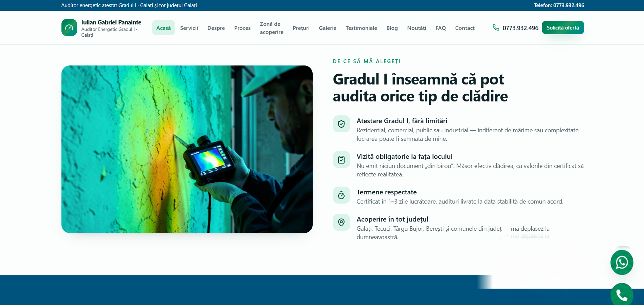View the Prețuri page
The width and height of the screenshot is (644, 305).
click(x=301, y=28)
